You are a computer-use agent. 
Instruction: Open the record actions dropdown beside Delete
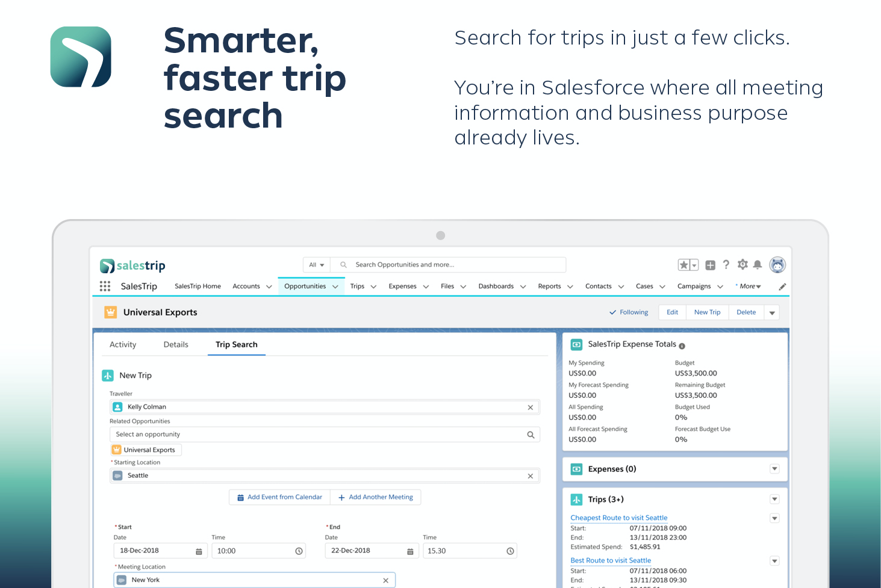772,313
